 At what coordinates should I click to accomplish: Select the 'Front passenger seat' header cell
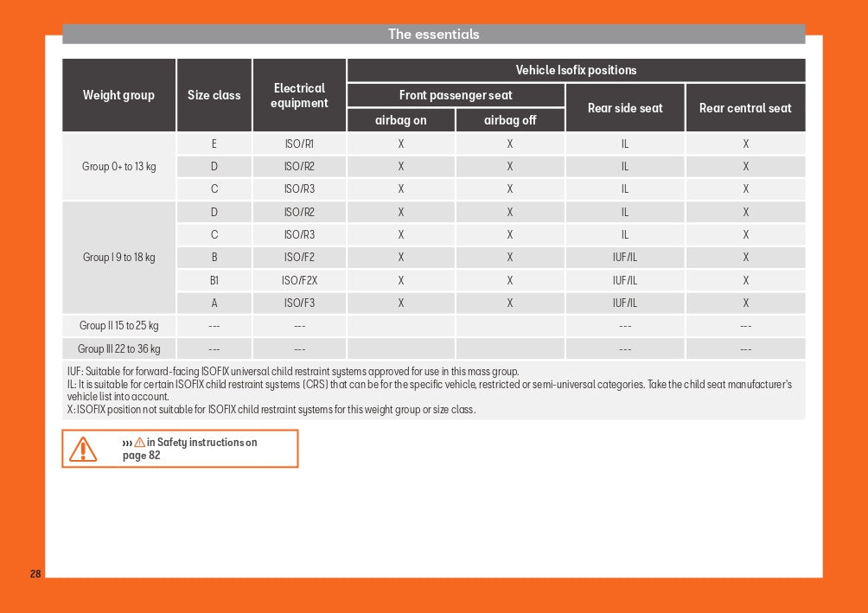coord(455,95)
